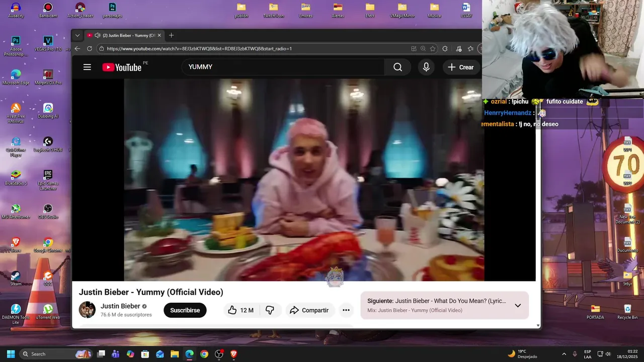Open browser extensions puzzle icon

(445, 49)
